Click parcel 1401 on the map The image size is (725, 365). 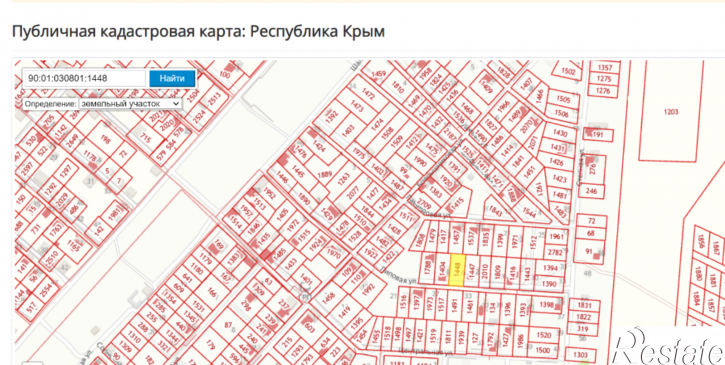[x=307, y=278]
